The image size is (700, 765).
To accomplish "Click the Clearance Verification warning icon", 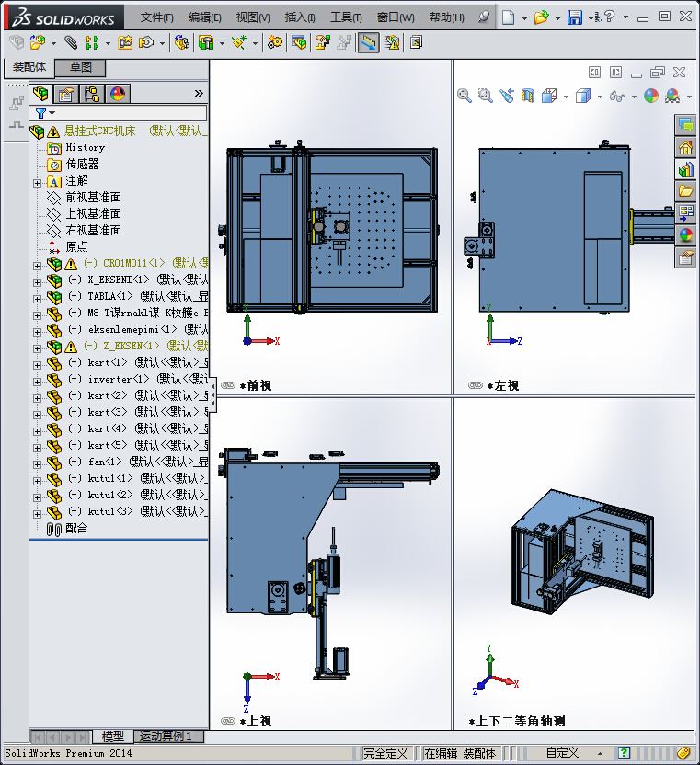I will point(392,42).
